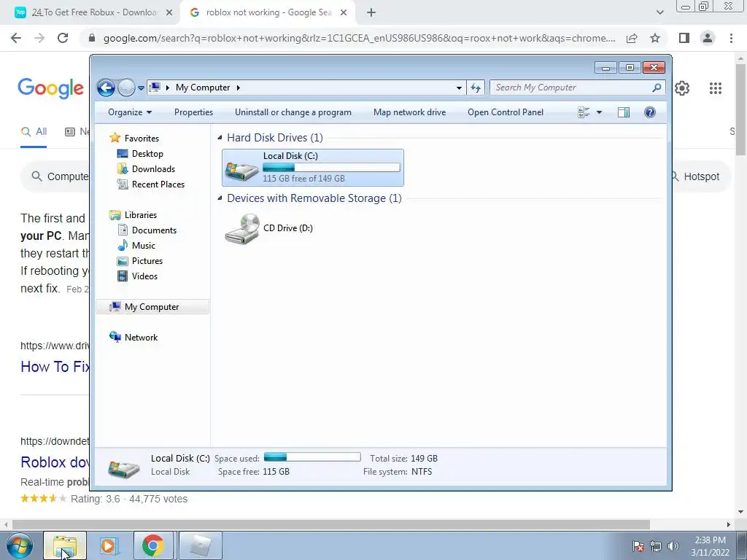Screen dimensions: 747x560
Task: Click Hotspot suggestion chip on Google page
Action: click(701, 176)
